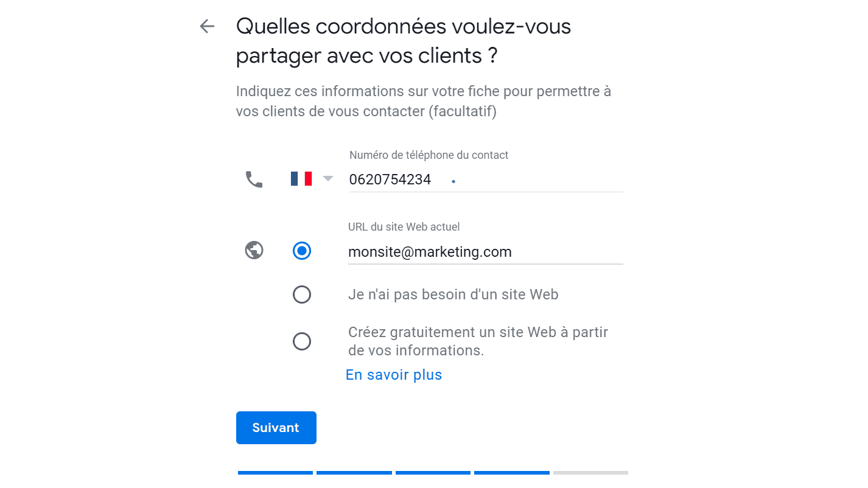Click the first blue progress step segment
This screenshot has height=488, width=868.
click(x=275, y=473)
